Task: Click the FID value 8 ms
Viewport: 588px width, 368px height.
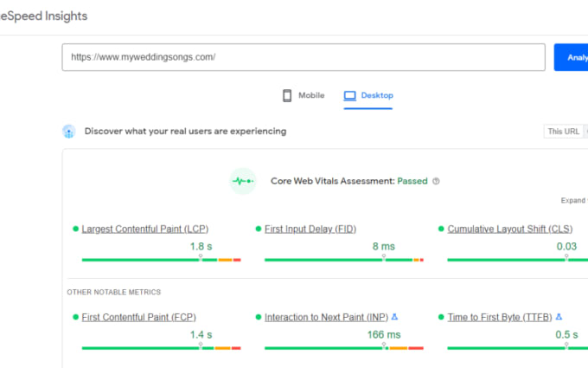Action: 383,246
